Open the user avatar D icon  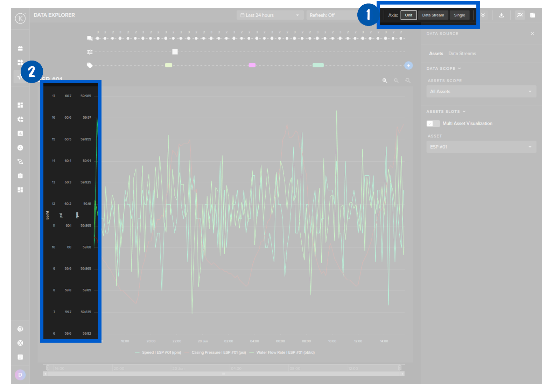click(x=20, y=374)
